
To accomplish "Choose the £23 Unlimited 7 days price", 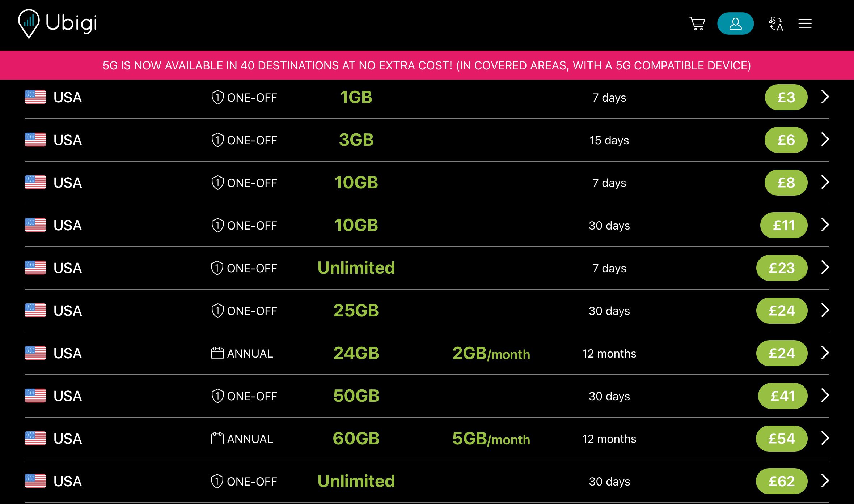I will pos(782,268).
